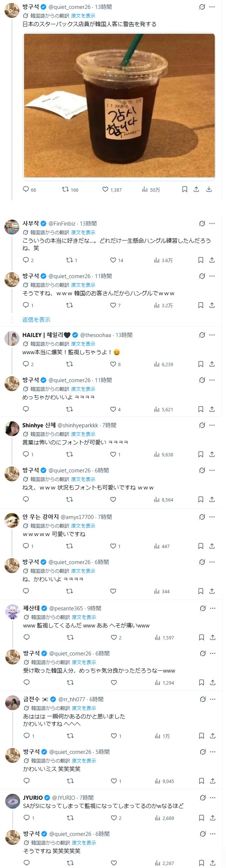
Task: Open @pesante365's profile avatar
Action: point(12,612)
